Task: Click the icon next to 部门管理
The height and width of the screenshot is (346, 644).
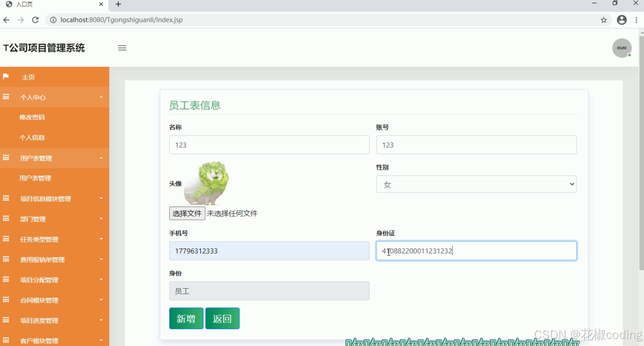Action: click(x=6, y=219)
